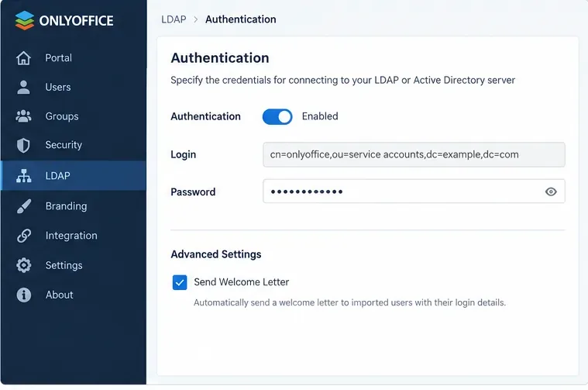
Task: Open the Settings sidebar label
Action: (64, 265)
